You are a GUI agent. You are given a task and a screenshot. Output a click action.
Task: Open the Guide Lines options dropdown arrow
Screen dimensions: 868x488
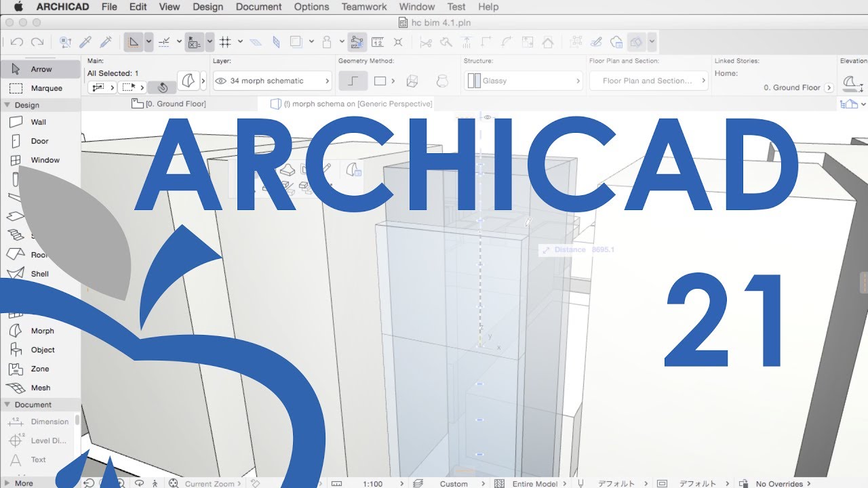(x=149, y=42)
